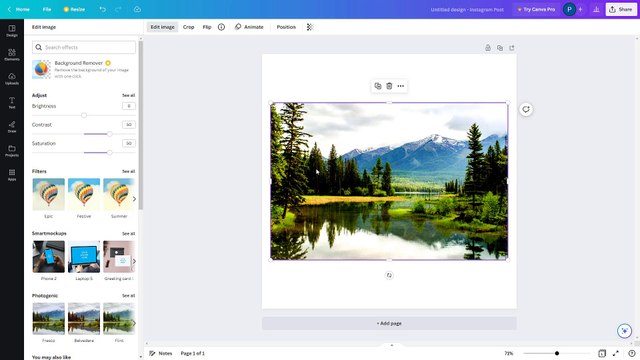Click the design title Untitled design

pos(467,9)
